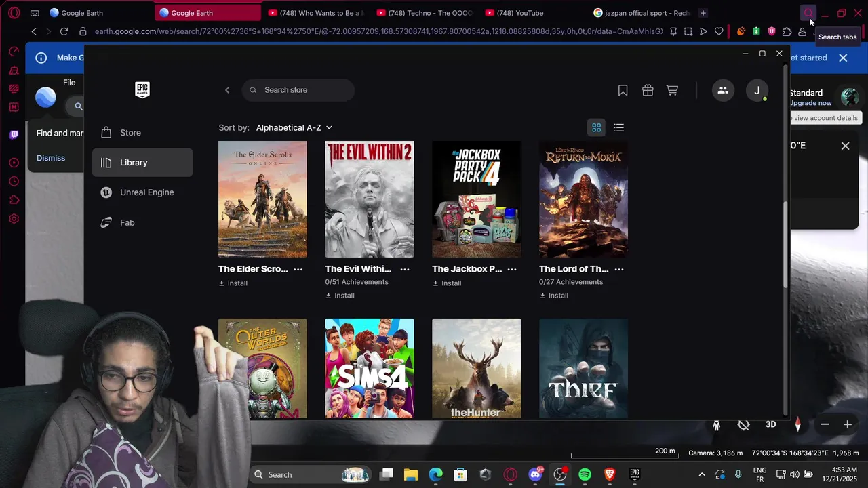Click Upgrade now link in Google Earth

click(810, 103)
